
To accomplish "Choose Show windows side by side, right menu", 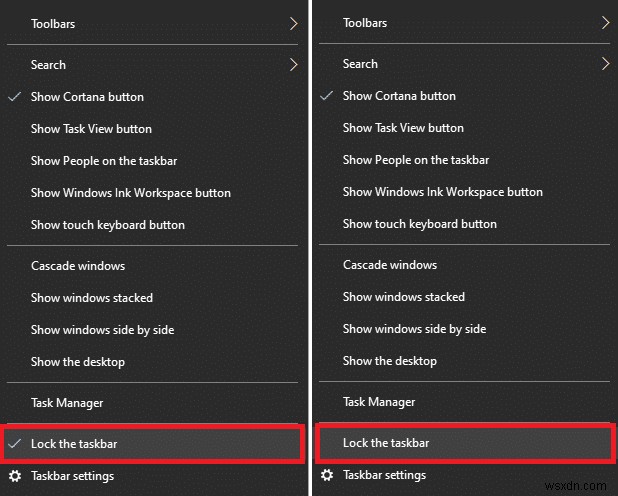I will pyautogui.click(x=414, y=329).
